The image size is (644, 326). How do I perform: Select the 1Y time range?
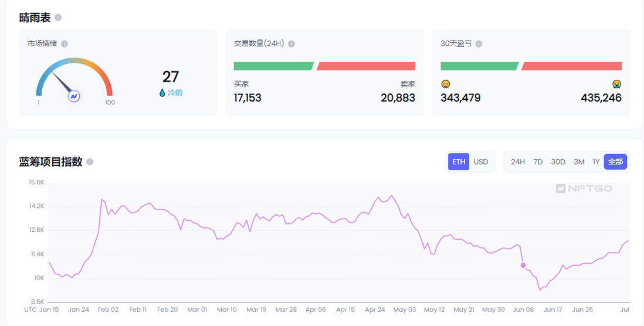[596, 162]
